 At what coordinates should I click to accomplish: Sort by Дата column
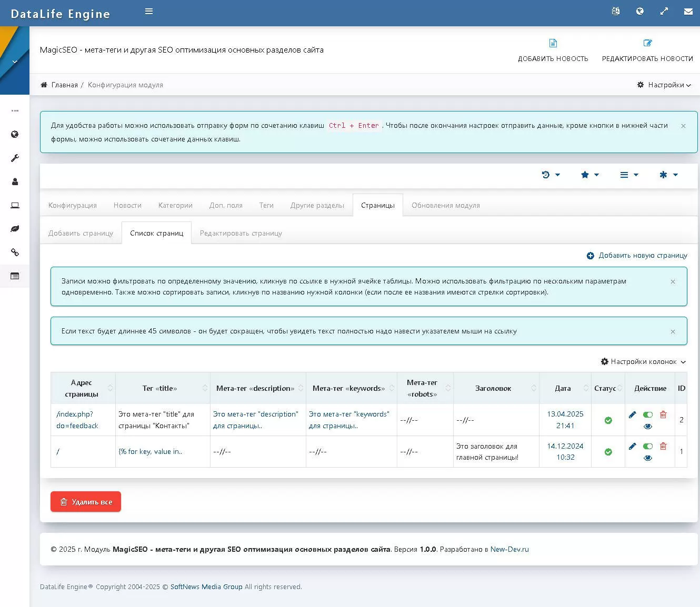[x=565, y=388]
